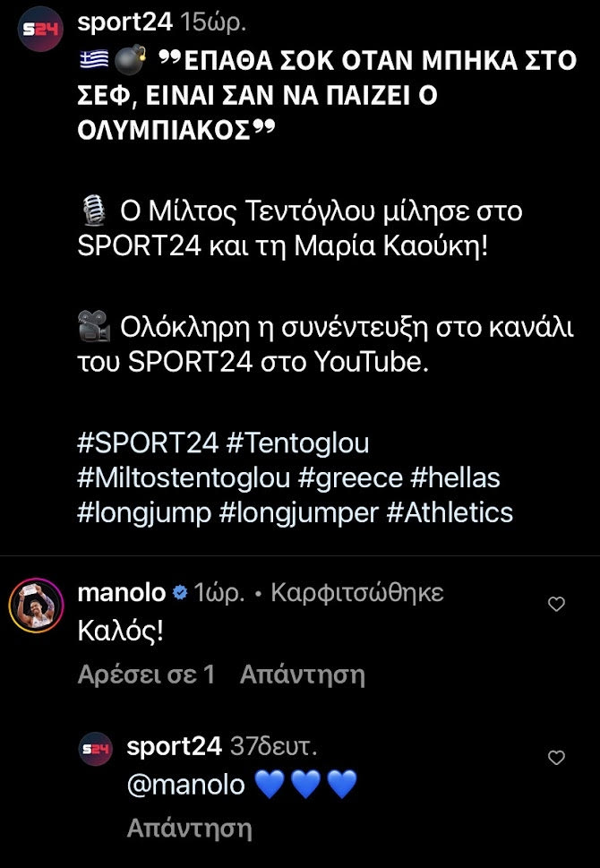Reply to manolo's comment via Απάντηση
This screenshot has width=600, height=868.
pos(303,675)
